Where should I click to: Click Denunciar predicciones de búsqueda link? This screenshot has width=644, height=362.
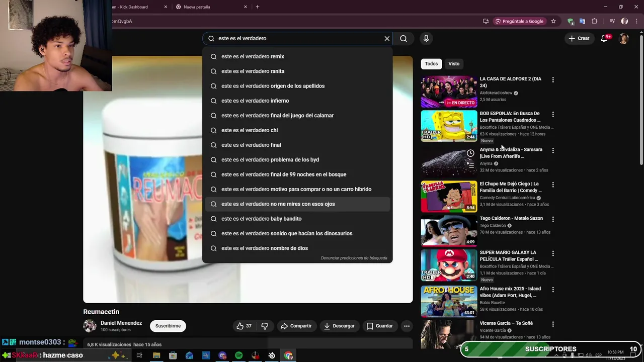click(x=354, y=258)
